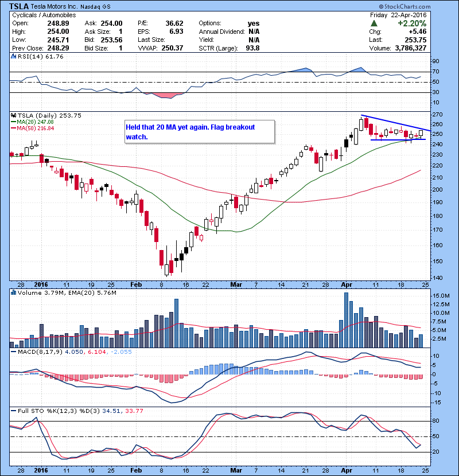Viewport: 459px width, 476px height.
Task: Click the Open value 248.89
Action: point(58,24)
